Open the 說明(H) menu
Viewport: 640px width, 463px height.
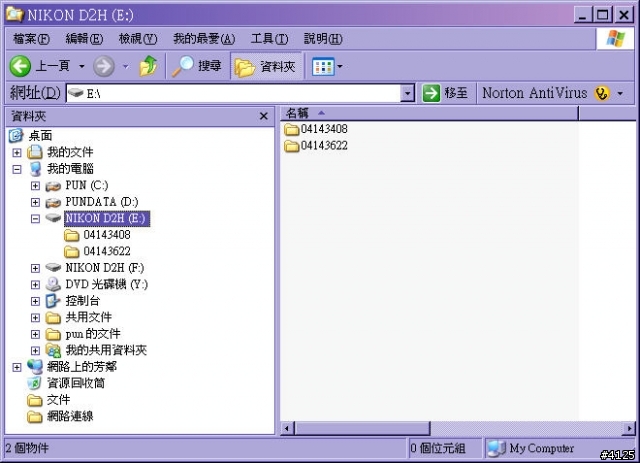click(x=323, y=39)
